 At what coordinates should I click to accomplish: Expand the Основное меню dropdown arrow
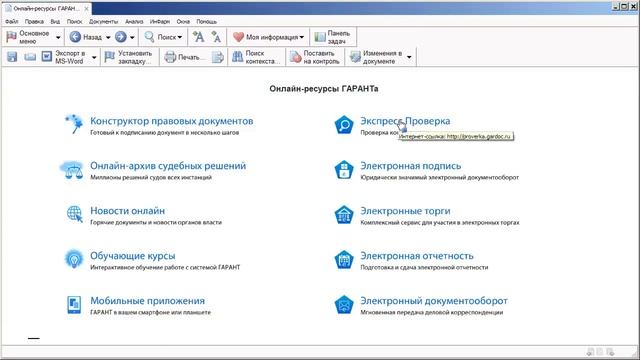click(x=58, y=38)
